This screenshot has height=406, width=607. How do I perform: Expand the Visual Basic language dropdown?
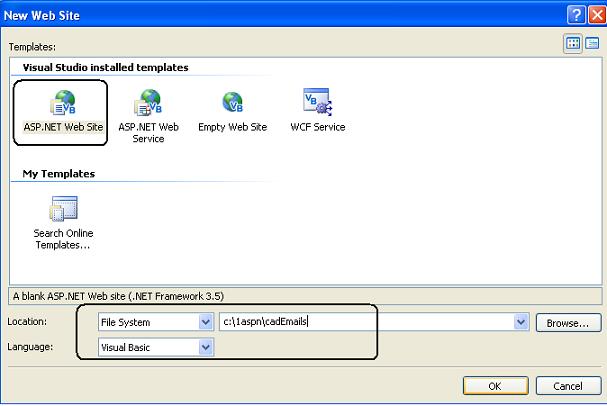206,347
